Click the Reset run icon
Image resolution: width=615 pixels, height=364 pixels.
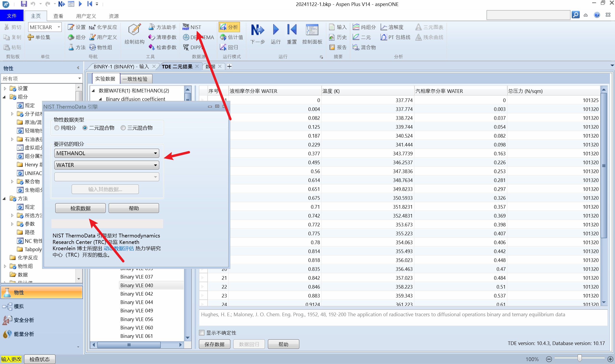pyautogui.click(x=292, y=34)
